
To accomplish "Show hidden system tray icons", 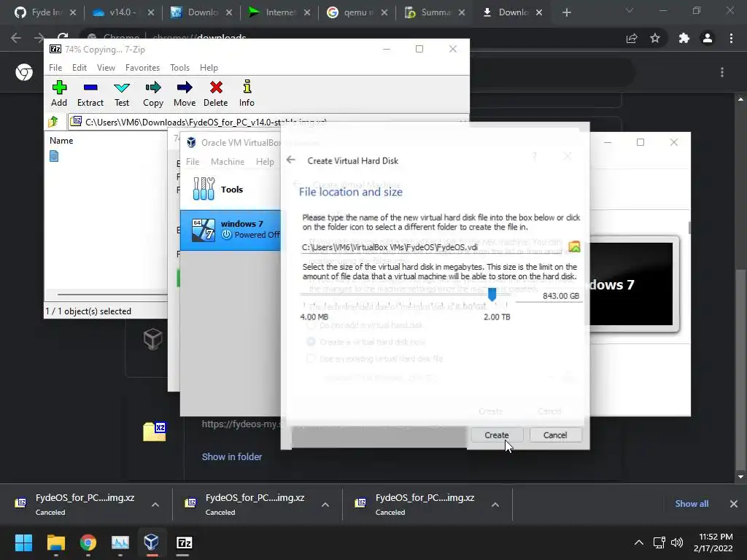I will pos(639,542).
